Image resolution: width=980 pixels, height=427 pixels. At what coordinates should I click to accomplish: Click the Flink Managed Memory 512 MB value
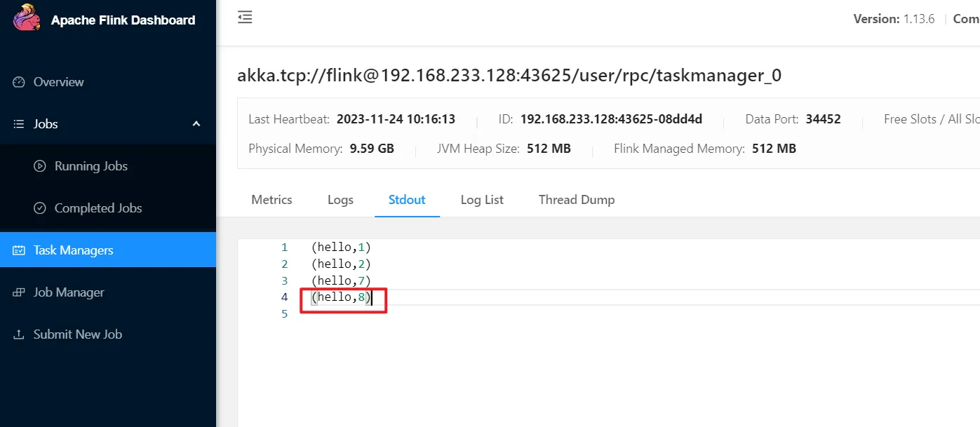point(774,149)
